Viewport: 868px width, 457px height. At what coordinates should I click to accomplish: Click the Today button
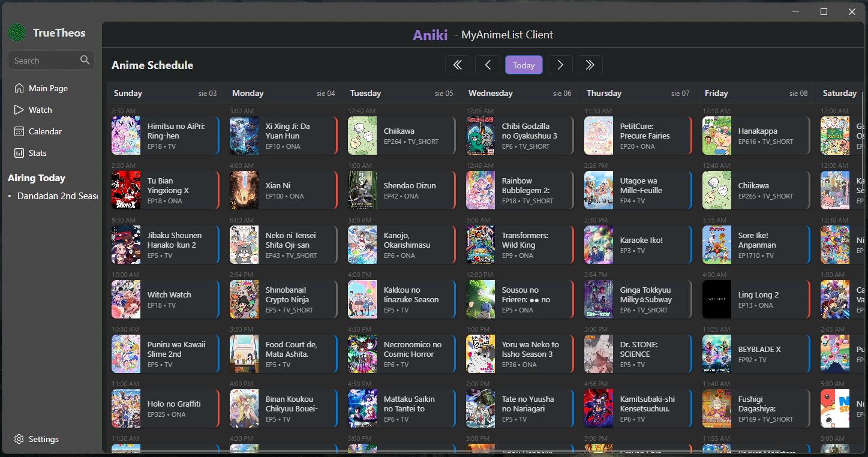point(524,65)
